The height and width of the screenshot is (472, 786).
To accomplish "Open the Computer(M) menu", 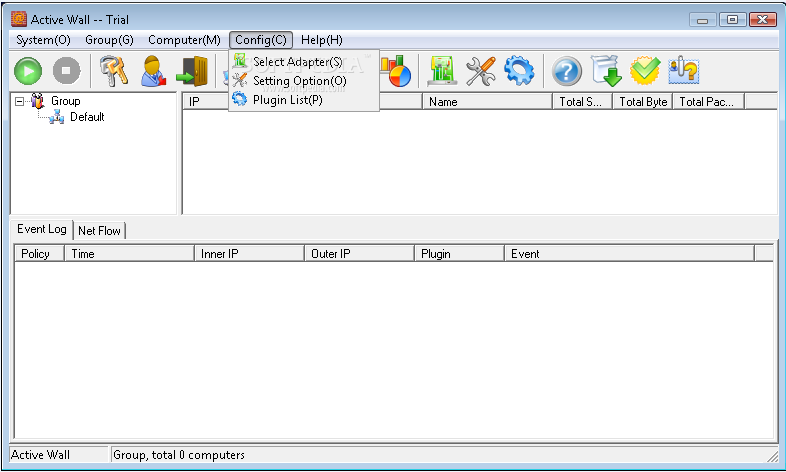I will pyautogui.click(x=184, y=40).
